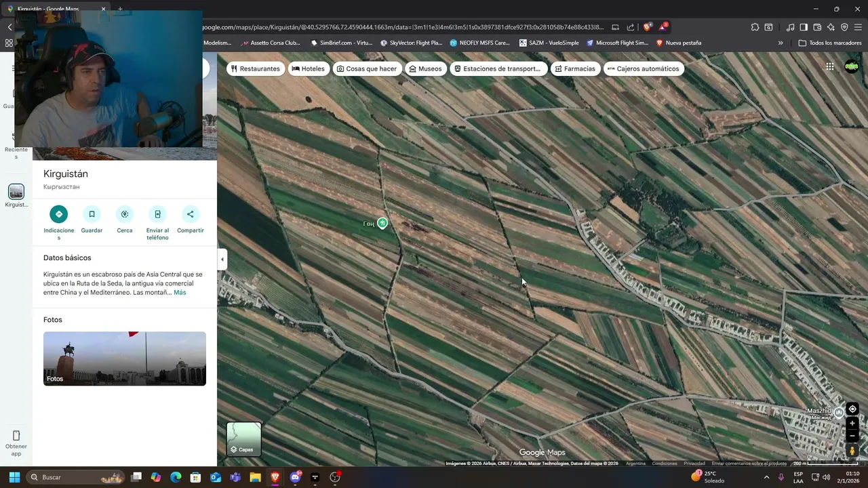Viewport: 868px width, 488px height.
Task: Open Discord from the taskbar
Action: (x=295, y=477)
